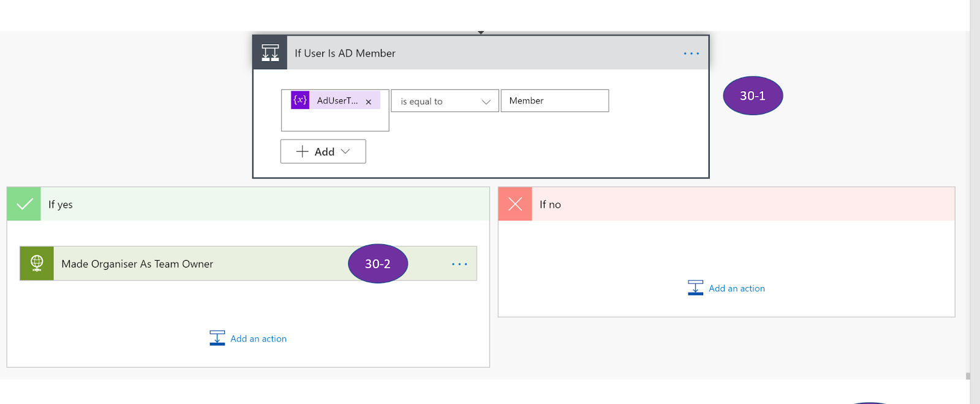Click the condition icon on AD Member card
This screenshot has height=404, width=980.
pos(270,53)
